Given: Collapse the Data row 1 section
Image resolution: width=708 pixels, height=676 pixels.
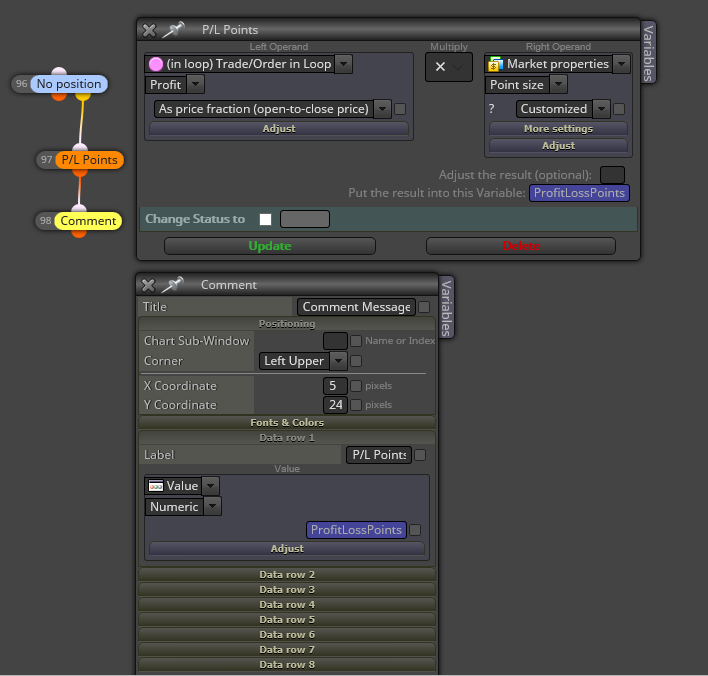Looking at the screenshot, I should (x=287, y=438).
